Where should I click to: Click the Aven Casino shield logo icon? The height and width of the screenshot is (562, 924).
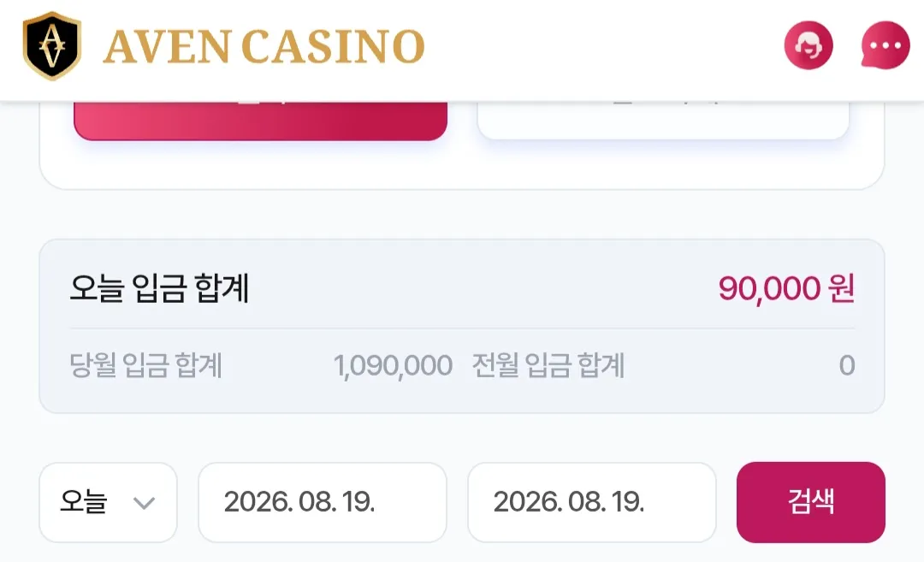(51, 46)
